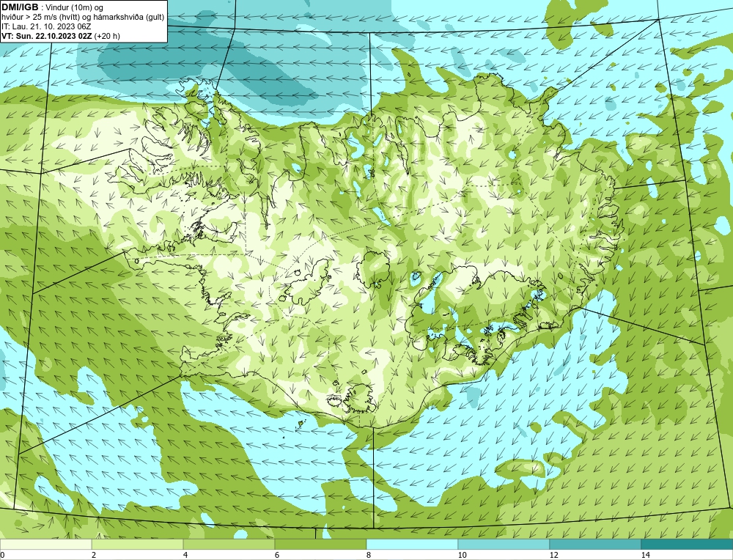
Task: Click the legend label '12'
Action: [x=554, y=555]
